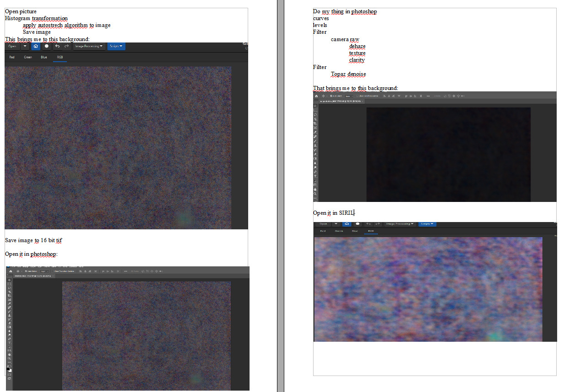
Task: Expand arrow beside Open in blurred Siril screenshot
Action: click(336, 224)
